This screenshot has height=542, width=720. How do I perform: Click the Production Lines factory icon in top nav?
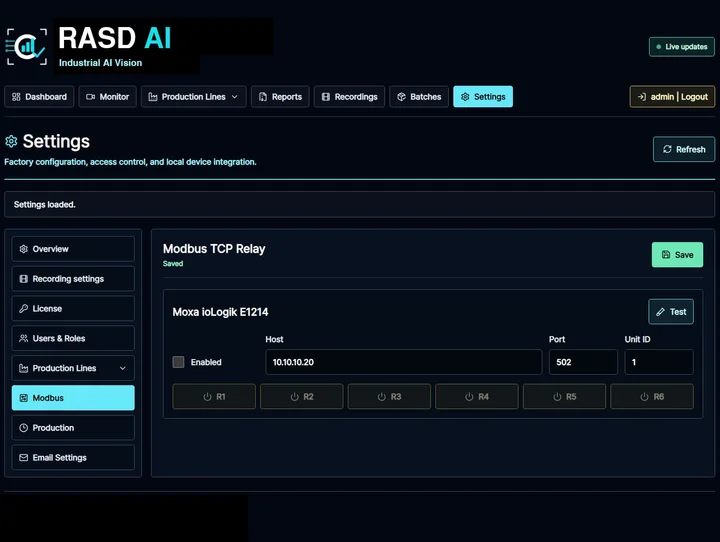(153, 97)
